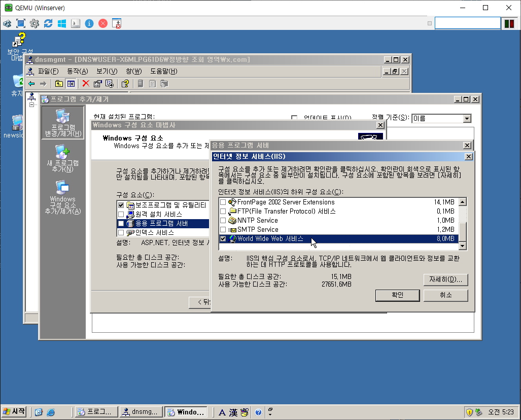Click the 시작 start button
The width and height of the screenshot is (521, 420).
(x=14, y=412)
